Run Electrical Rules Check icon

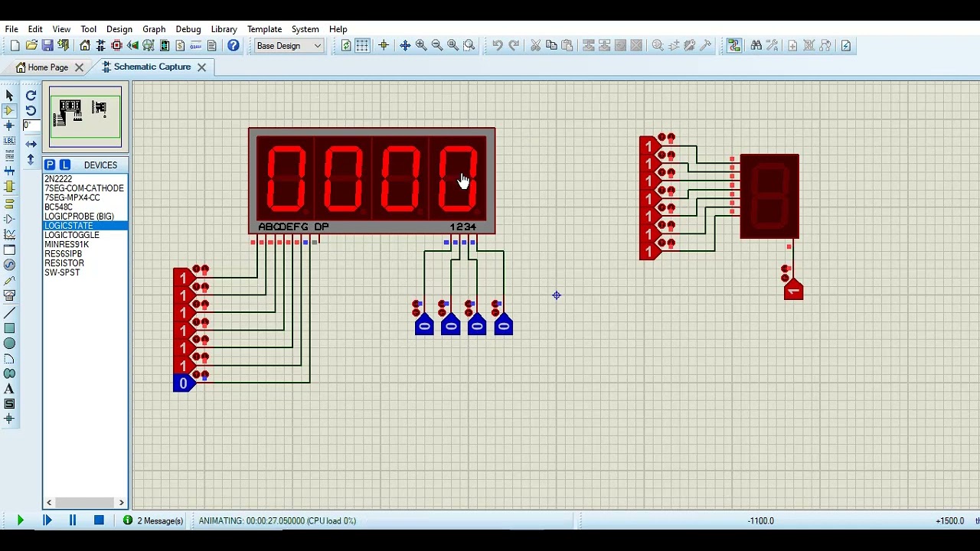point(846,46)
